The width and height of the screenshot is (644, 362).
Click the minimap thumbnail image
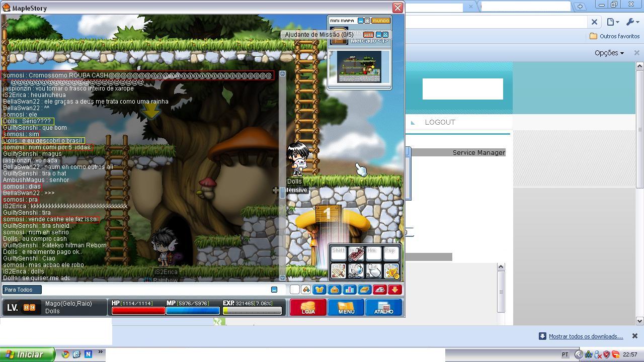click(x=359, y=67)
